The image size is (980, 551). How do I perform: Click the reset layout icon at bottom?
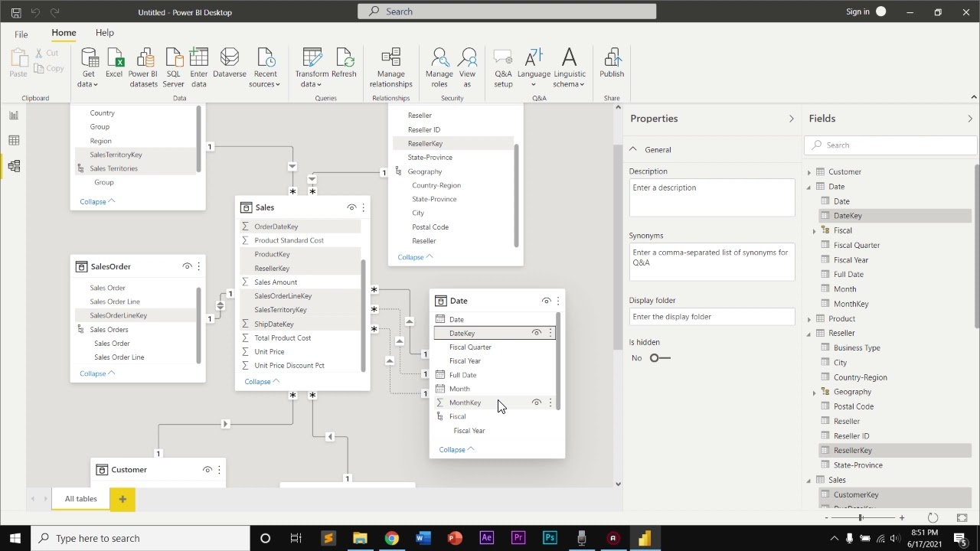coord(933,518)
